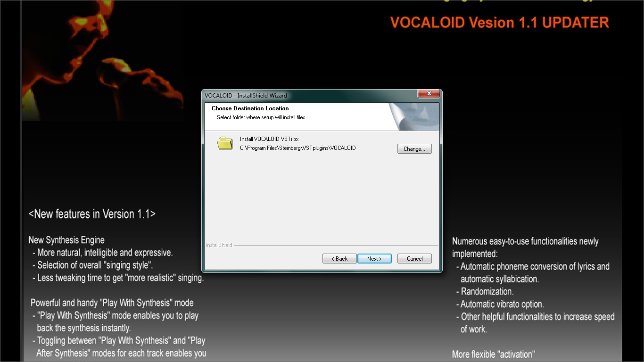The height and width of the screenshot is (362, 644).
Task: Click the grey InstallShield label near the divider
Action: tap(219, 245)
